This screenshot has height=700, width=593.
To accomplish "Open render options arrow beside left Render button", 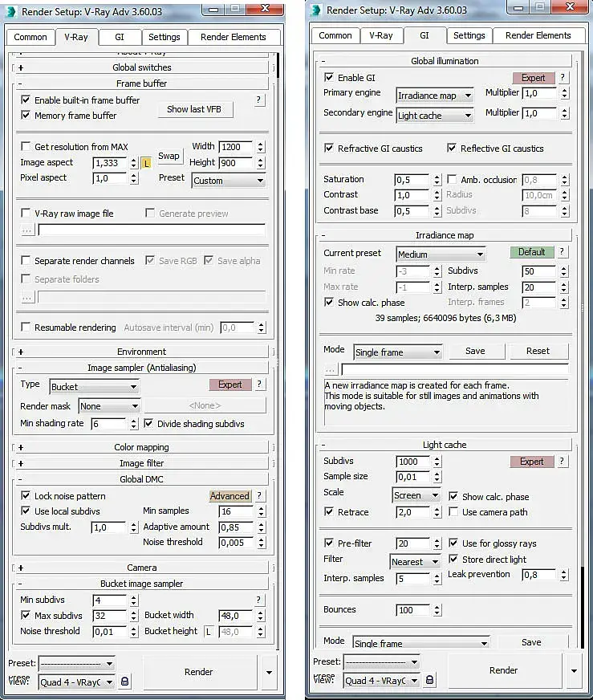I will 269,673.
